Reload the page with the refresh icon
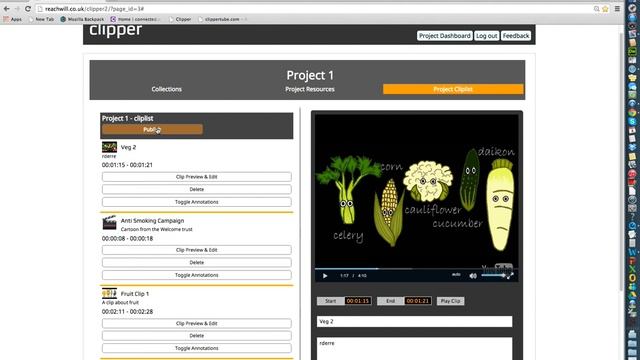 (28, 9)
